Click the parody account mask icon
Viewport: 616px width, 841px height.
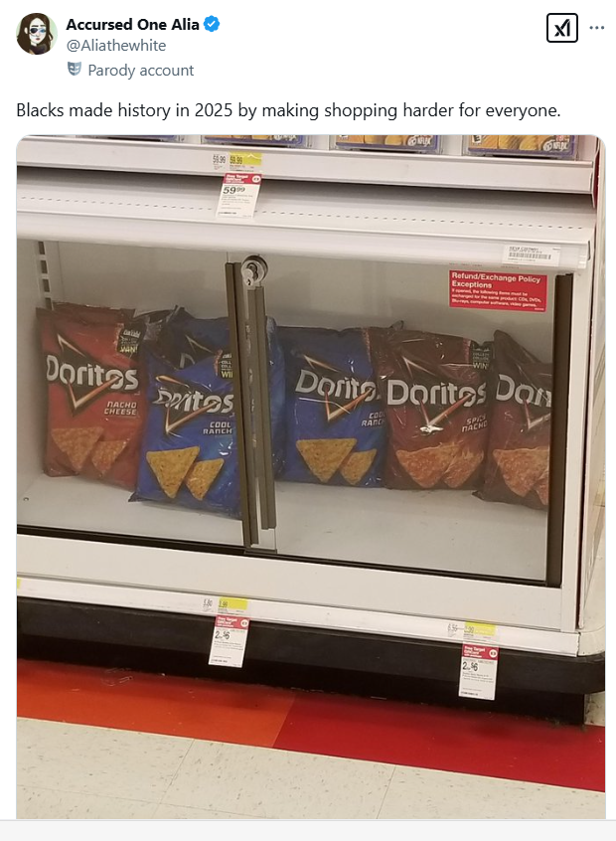click(75, 70)
